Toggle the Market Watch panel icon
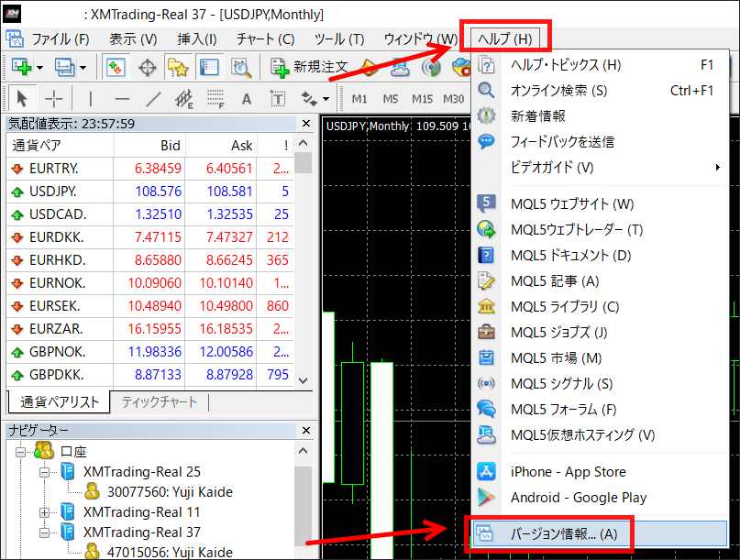This screenshot has height=560, width=740. coord(116,67)
